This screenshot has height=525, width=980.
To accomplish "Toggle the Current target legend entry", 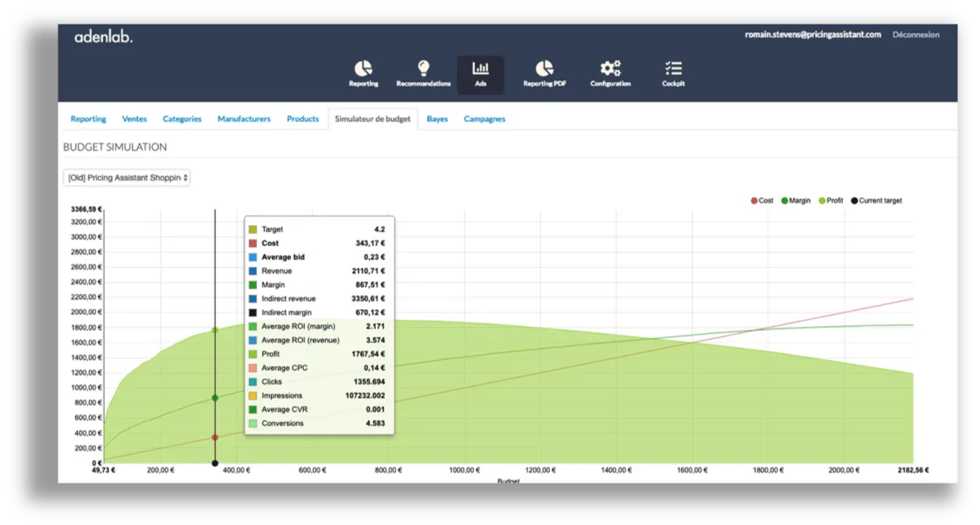I will pyautogui.click(x=876, y=201).
